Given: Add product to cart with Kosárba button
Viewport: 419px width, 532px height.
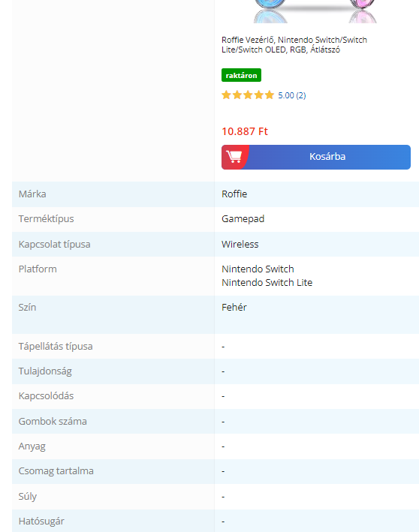Looking at the screenshot, I should click(x=316, y=157).
